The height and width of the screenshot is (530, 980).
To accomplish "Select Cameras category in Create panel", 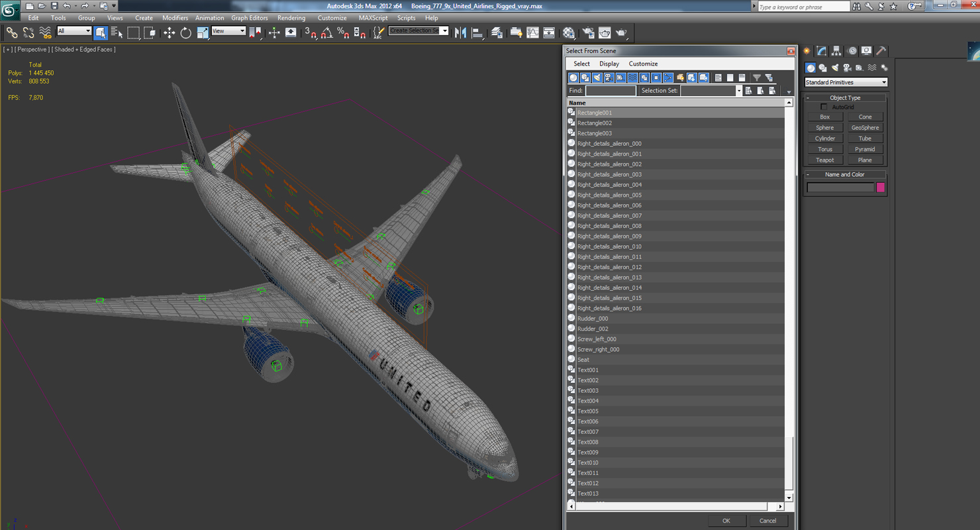I will (847, 68).
